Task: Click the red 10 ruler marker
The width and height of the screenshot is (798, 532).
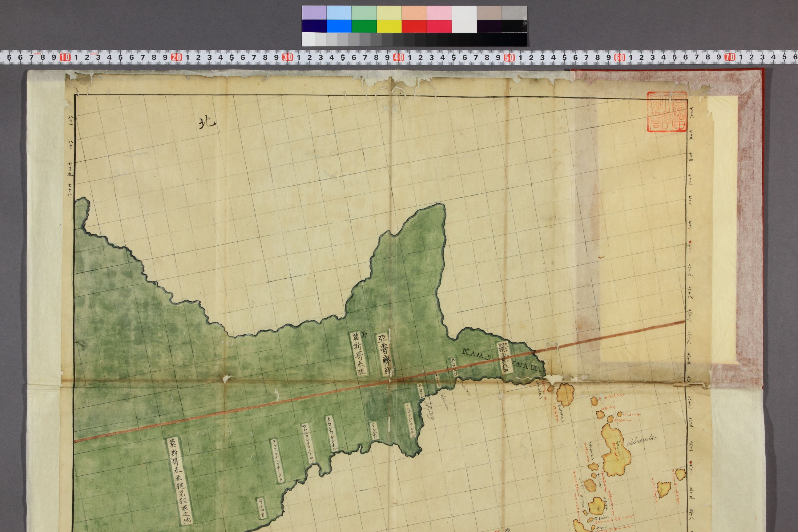Action: point(65,57)
